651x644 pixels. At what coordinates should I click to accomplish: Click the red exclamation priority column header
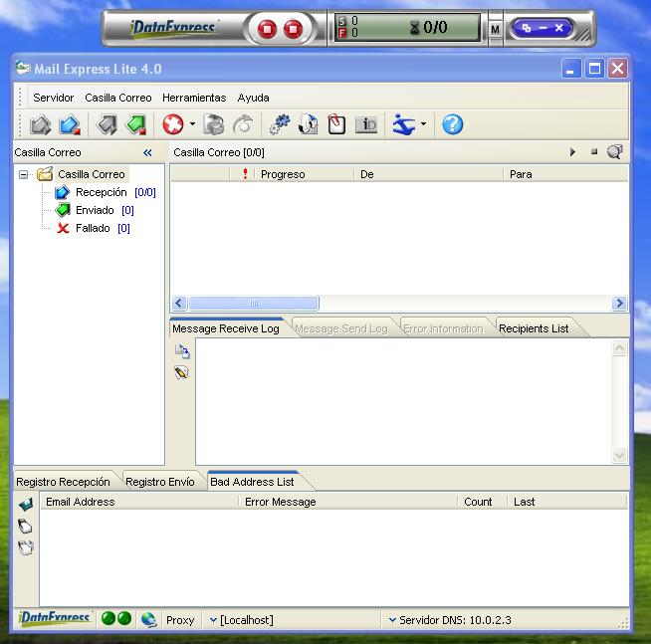245,174
